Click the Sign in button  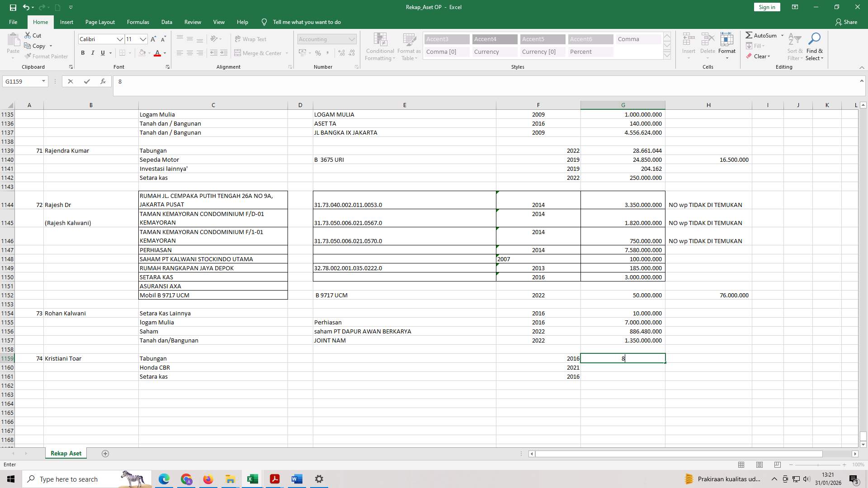point(766,7)
